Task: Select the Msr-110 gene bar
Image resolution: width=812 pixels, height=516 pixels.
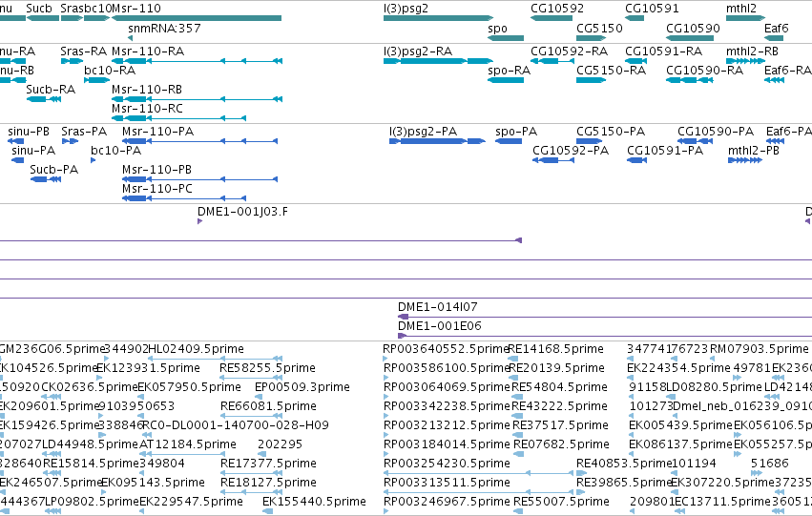Action: pyautogui.click(x=197, y=18)
